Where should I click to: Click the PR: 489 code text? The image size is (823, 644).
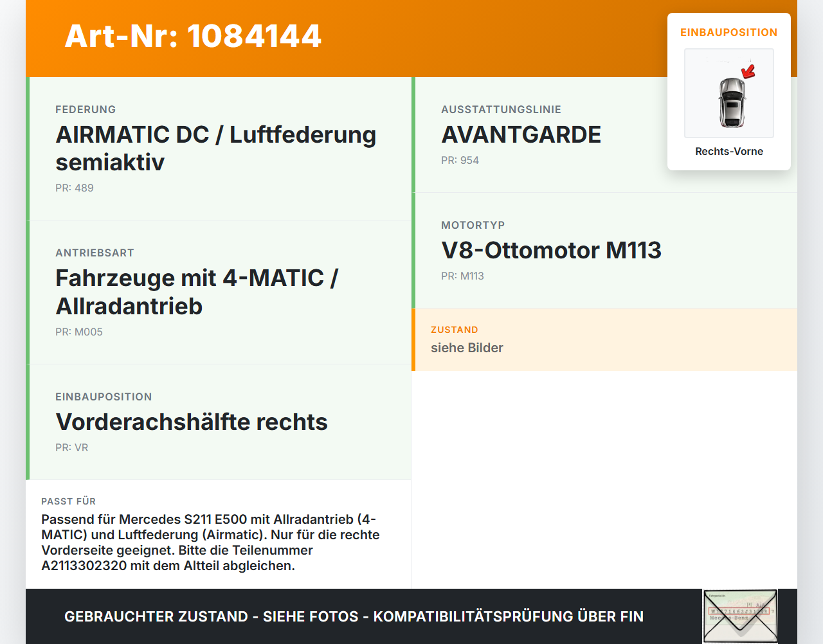click(x=75, y=188)
